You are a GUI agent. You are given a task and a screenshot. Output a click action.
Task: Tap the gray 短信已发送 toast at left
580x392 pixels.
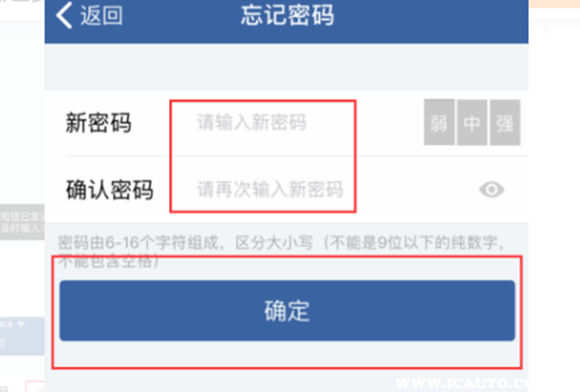pos(22,222)
